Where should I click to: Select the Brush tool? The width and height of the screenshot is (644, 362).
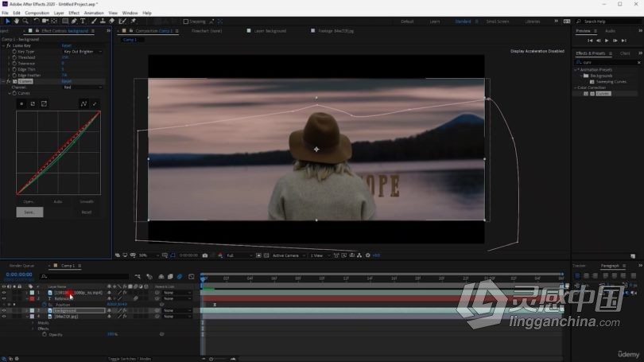click(x=94, y=21)
